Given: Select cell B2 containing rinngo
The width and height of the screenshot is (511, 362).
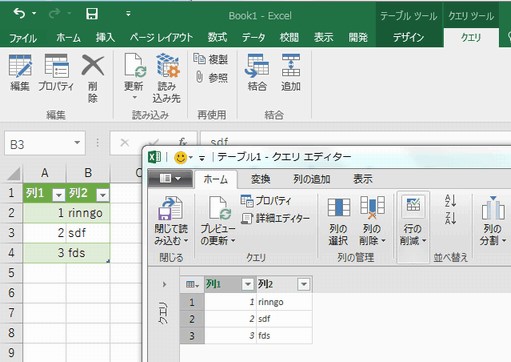Looking at the screenshot, I should pyautogui.click(x=88, y=213).
